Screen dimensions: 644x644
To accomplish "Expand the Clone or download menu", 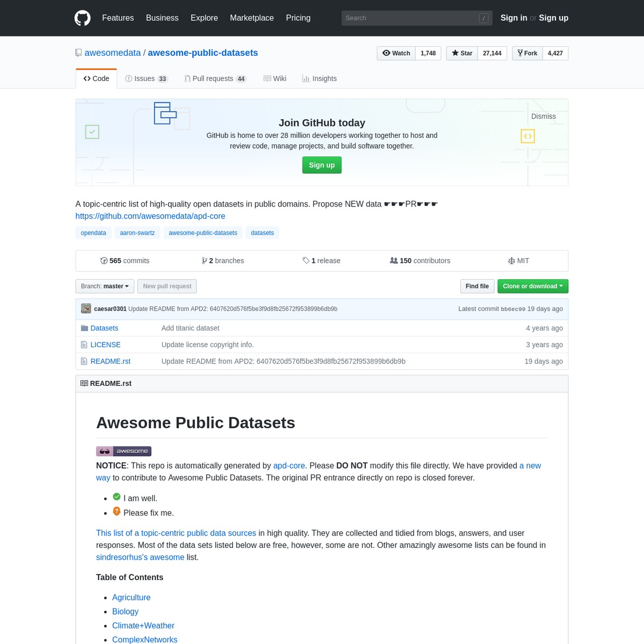I will 533,286.
